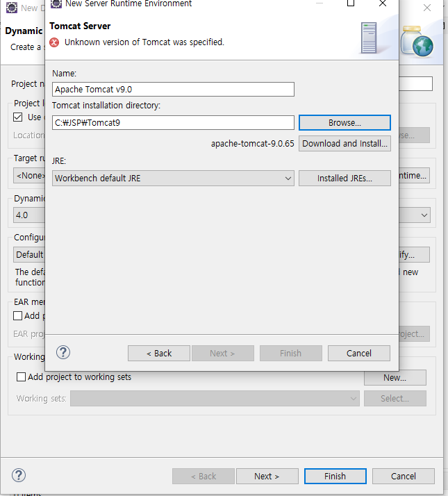The height and width of the screenshot is (496, 448).
Task: Click the Tomcat installation directory field
Action: tap(173, 122)
